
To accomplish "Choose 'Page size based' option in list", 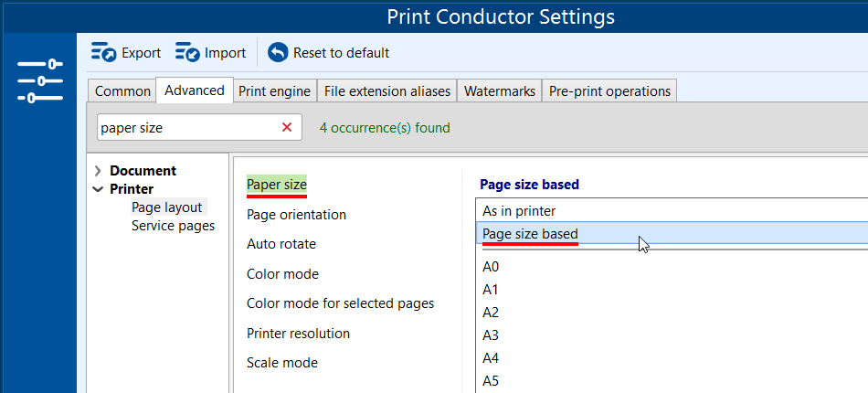I will [x=530, y=234].
